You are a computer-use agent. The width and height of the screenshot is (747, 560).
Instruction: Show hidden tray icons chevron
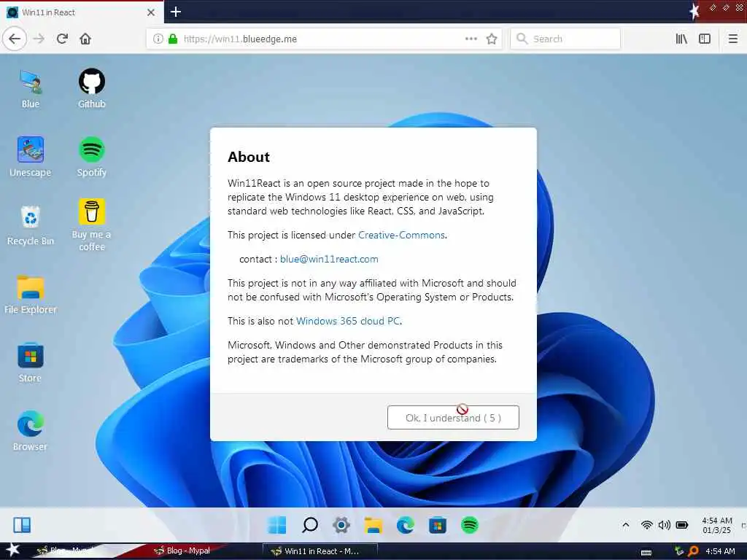(x=626, y=525)
